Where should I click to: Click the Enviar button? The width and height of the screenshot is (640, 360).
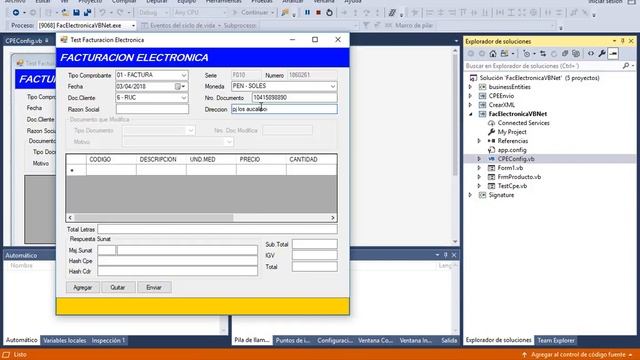[154, 287]
